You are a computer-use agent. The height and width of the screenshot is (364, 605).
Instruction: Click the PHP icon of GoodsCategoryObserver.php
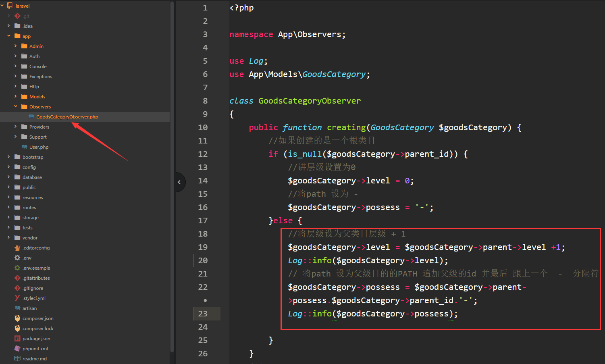(31, 116)
